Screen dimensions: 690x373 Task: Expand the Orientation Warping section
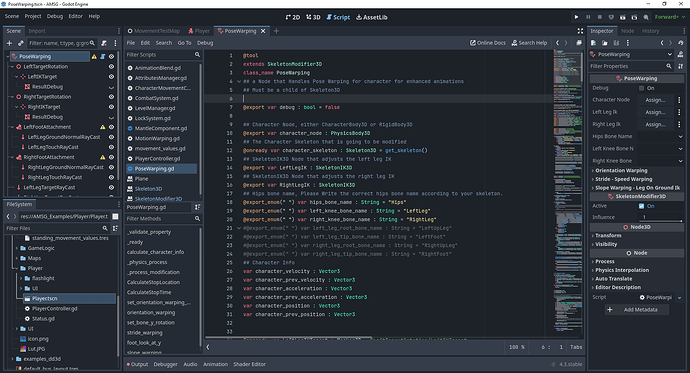620,171
